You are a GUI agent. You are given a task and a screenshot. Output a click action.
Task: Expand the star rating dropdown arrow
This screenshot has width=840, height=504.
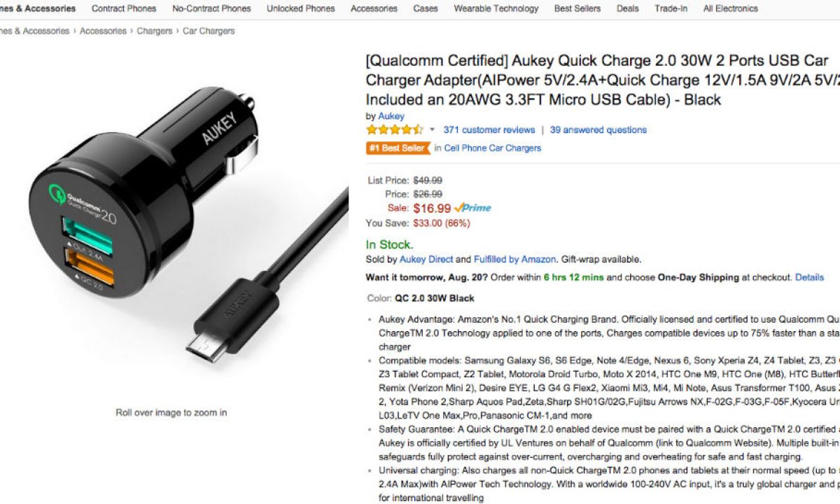coord(433,129)
